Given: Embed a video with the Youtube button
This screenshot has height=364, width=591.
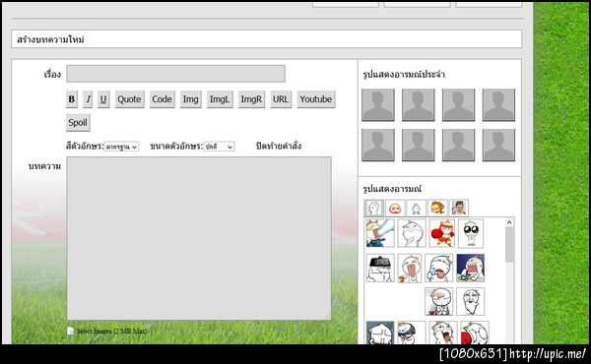Looking at the screenshot, I should (316, 99).
